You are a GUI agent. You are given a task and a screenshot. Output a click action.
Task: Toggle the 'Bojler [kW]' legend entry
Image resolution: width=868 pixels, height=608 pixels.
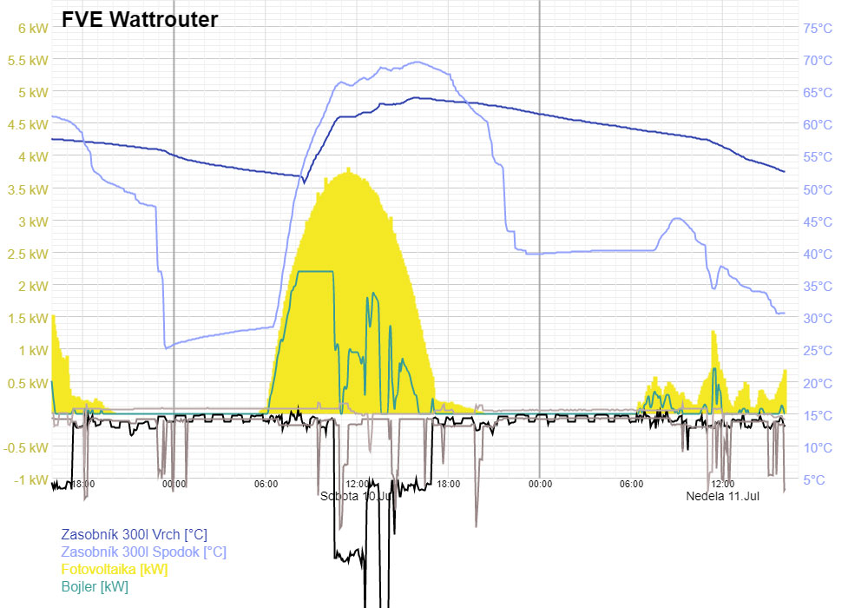(95, 586)
